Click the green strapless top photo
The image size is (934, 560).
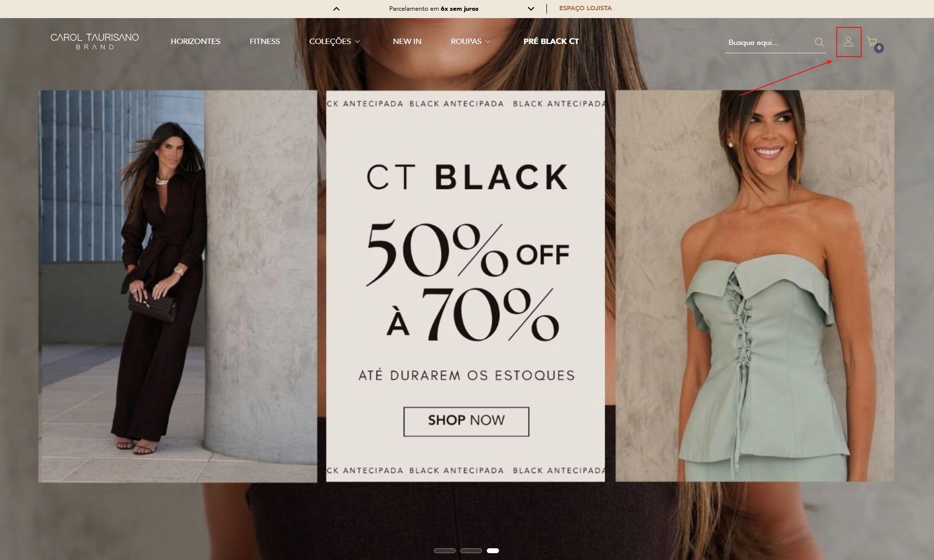point(755,286)
